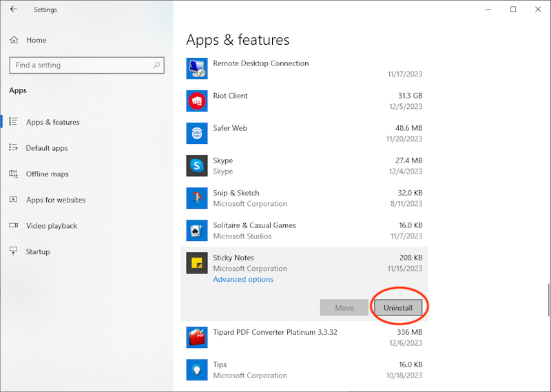Go to Offline maps settings
The width and height of the screenshot is (551, 392).
click(x=47, y=174)
